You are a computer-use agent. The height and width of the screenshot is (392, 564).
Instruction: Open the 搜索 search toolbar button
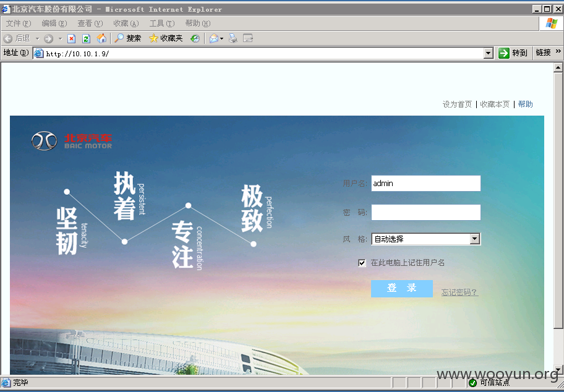(128, 38)
